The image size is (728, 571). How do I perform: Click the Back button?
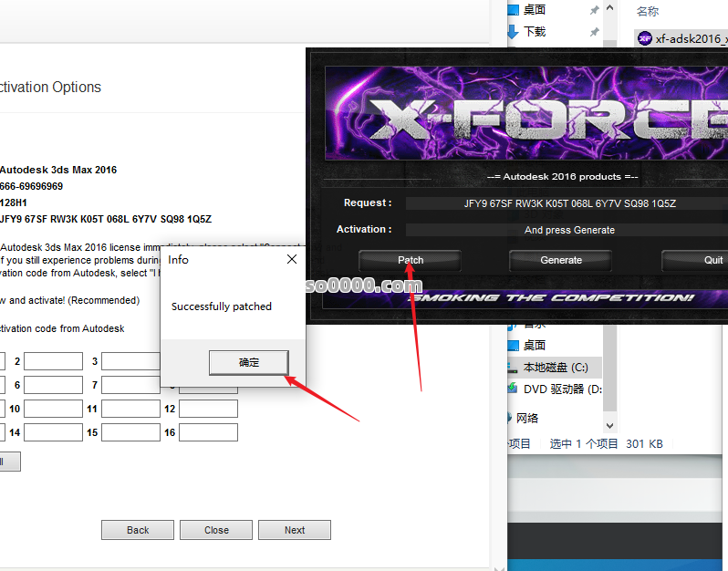click(x=138, y=530)
